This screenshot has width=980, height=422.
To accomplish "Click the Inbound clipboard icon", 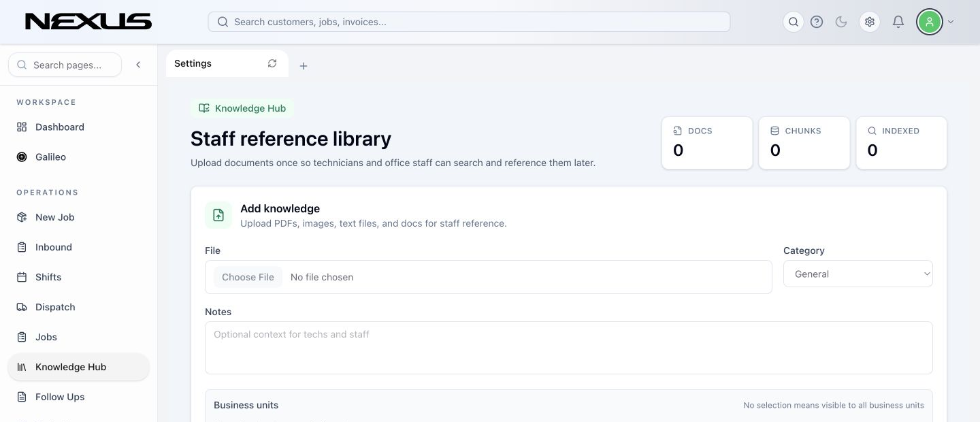I will [x=22, y=247].
